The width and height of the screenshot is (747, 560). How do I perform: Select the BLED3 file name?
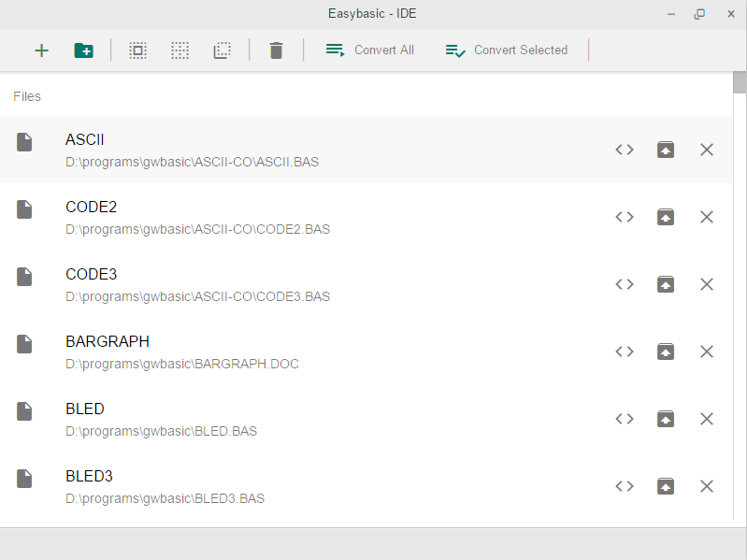click(90, 476)
